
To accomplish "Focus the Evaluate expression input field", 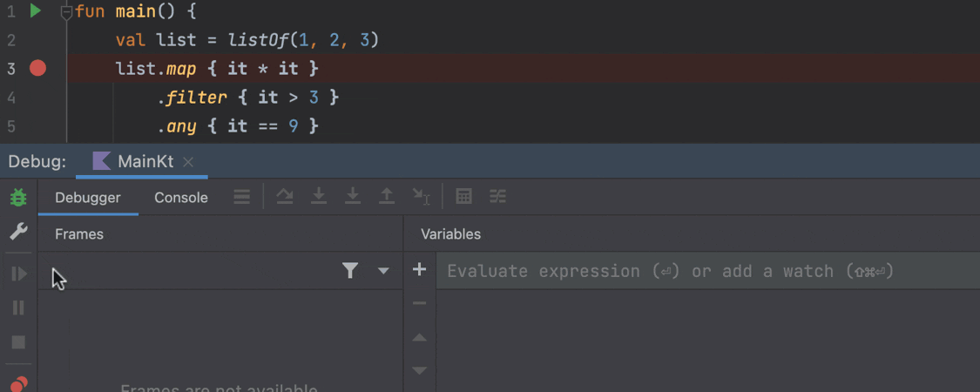I will click(707, 271).
